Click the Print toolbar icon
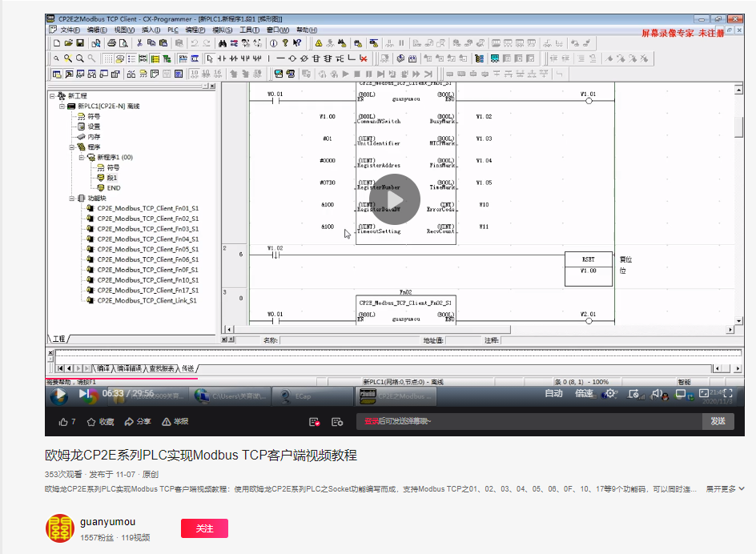Image resolution: width=756 pixels, height=554 pixels. click(x=112, y=43)
